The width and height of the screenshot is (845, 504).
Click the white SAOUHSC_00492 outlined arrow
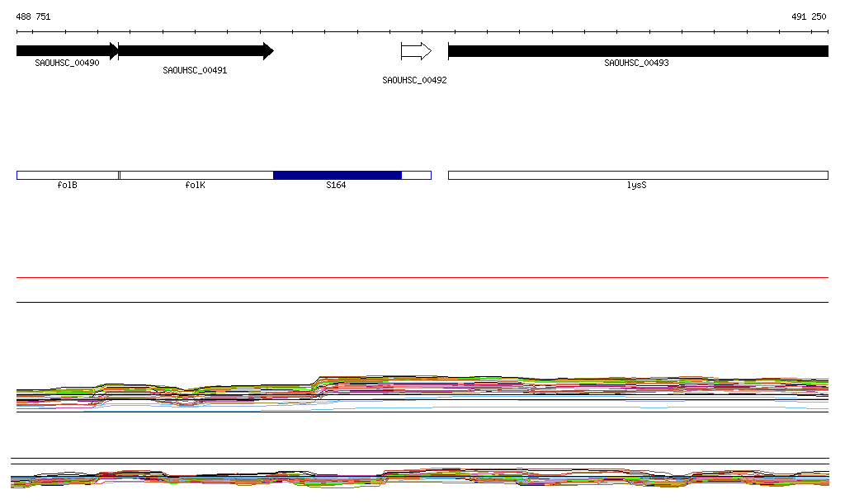(416, 51)
